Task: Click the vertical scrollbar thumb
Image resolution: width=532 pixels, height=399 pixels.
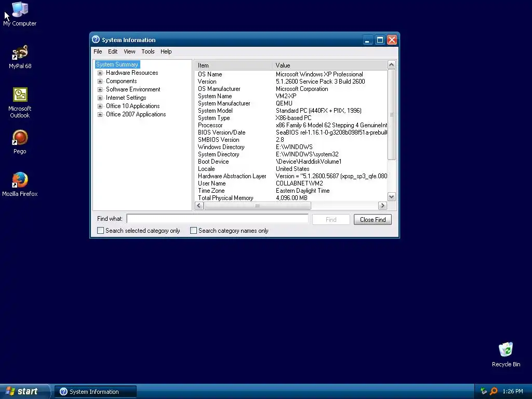Action: (392, 114)
